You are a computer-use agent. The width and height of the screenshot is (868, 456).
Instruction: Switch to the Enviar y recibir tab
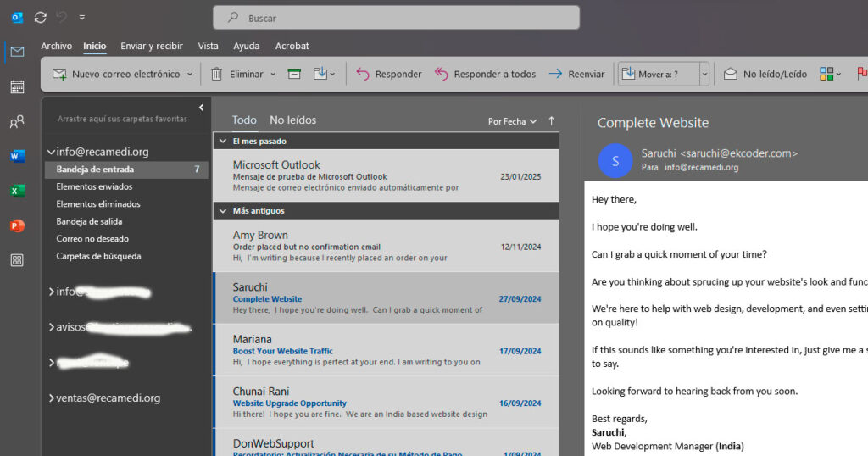click(151, 46)
